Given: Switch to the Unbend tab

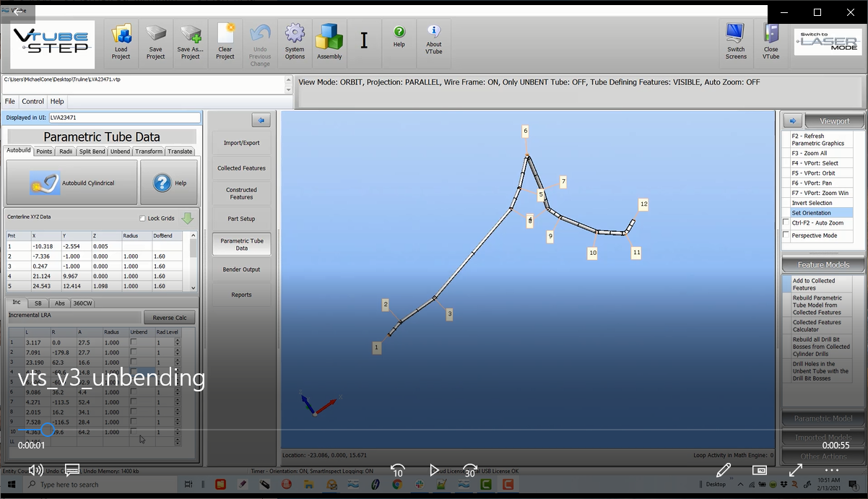Looking at the screenshot, I should (120, 152).
